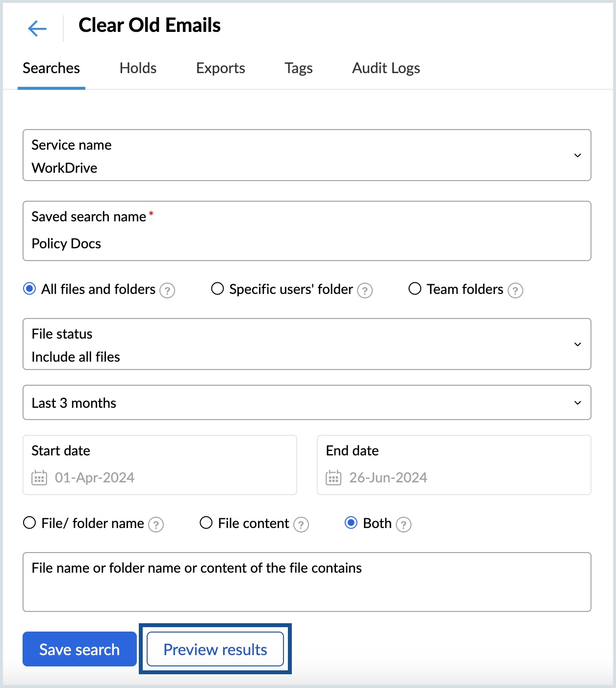The width and height of the screenshot is (616, 688).
Task: Switch to the Audit Logs tab
Action: [x=386, y=68]
